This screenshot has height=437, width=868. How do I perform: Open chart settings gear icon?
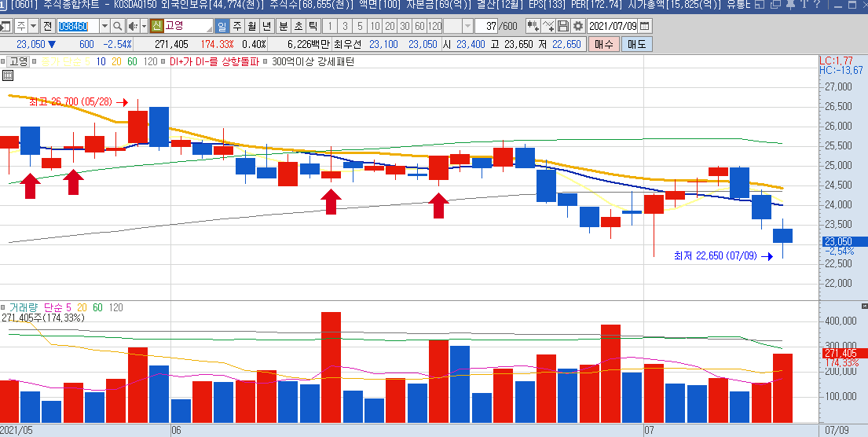pyautogui.click(x=578, y=26)
